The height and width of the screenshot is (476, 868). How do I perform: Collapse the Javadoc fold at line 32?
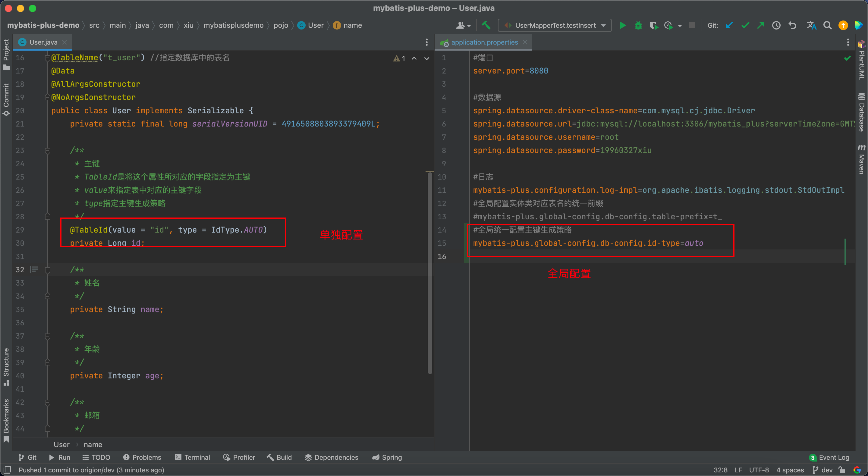coord(48,270)
